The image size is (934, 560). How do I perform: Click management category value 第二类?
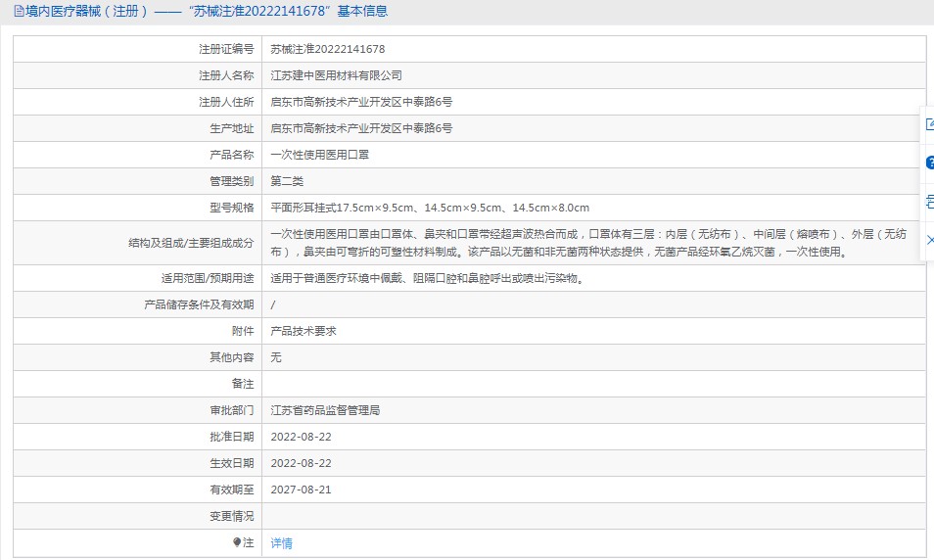[x=287, y=181]
